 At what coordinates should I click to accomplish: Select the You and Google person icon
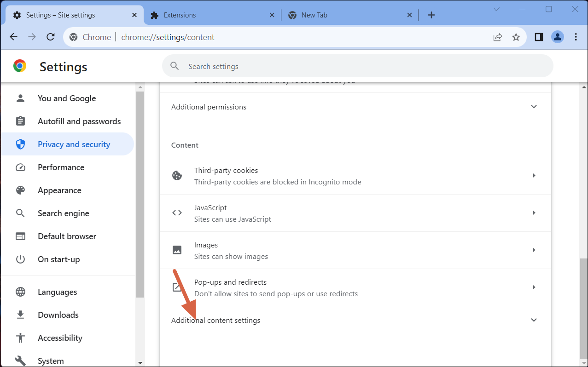coord(20,98)
